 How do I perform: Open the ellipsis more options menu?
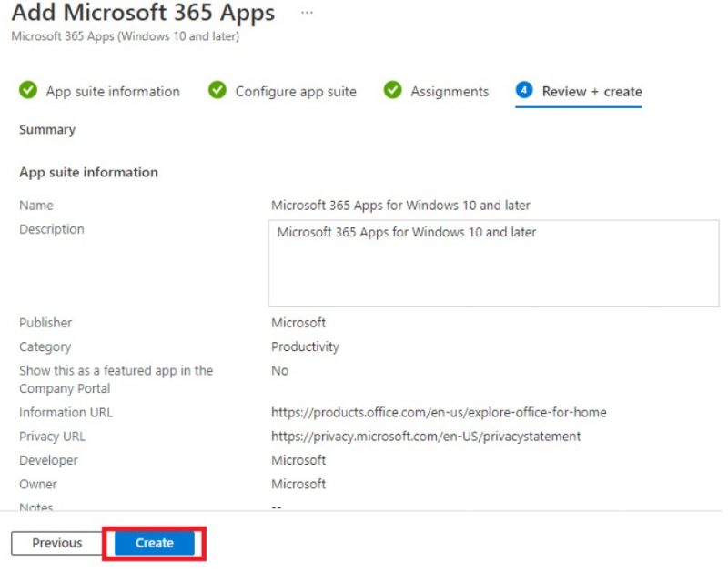tap(307, 13)
